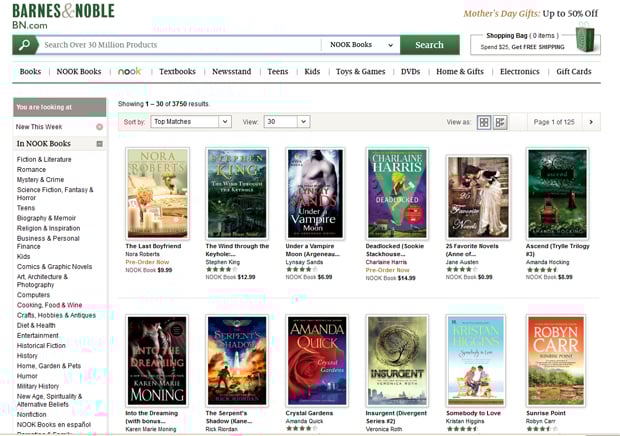
Task: Click the Amanda Hocking author link
Action: point(547,262)
